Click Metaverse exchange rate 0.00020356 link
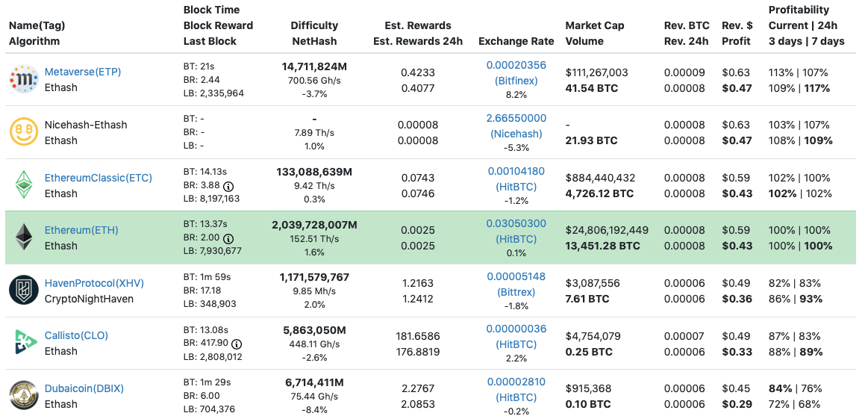 coord(516,65)
